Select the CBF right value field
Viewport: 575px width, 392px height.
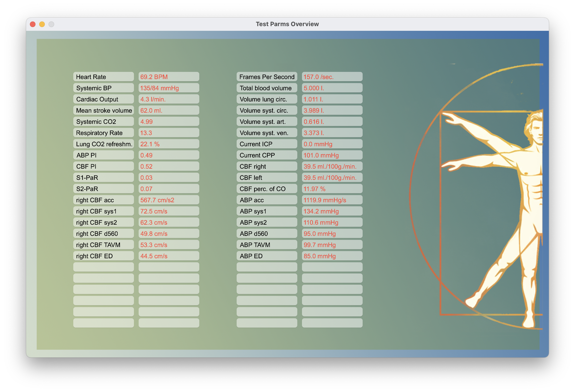coord(332,166)
